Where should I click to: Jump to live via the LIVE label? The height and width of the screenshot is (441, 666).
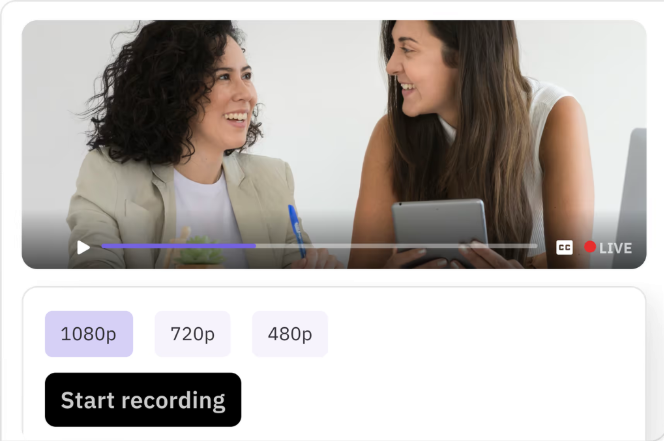[x=615, y=248]
